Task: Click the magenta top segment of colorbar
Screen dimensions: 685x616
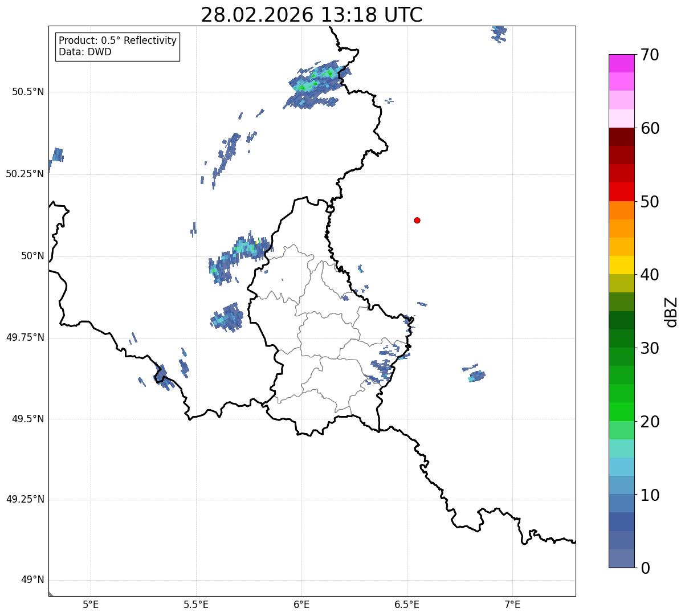Action: [621, 63]
